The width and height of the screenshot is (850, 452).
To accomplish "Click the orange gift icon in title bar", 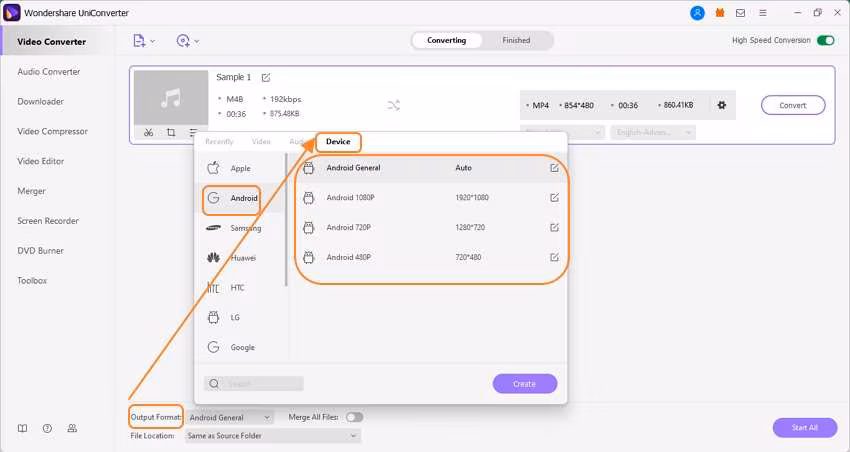I will [x=719, y=13].
